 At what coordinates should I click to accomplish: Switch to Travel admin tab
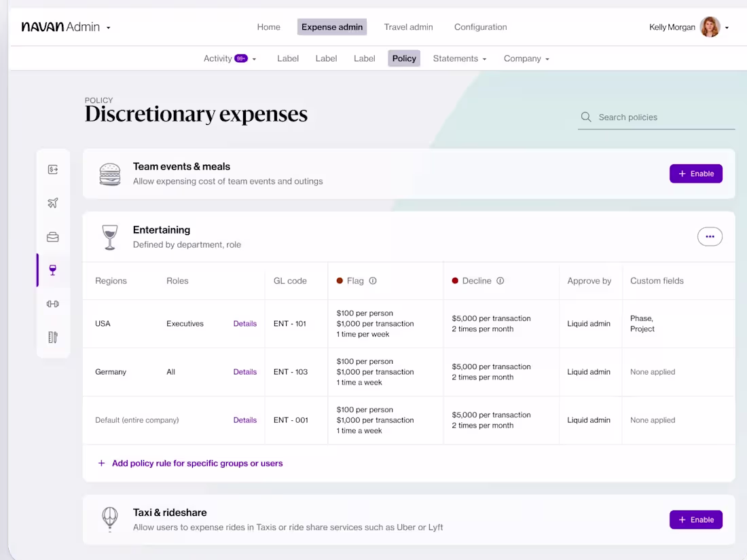pos(408,27)
